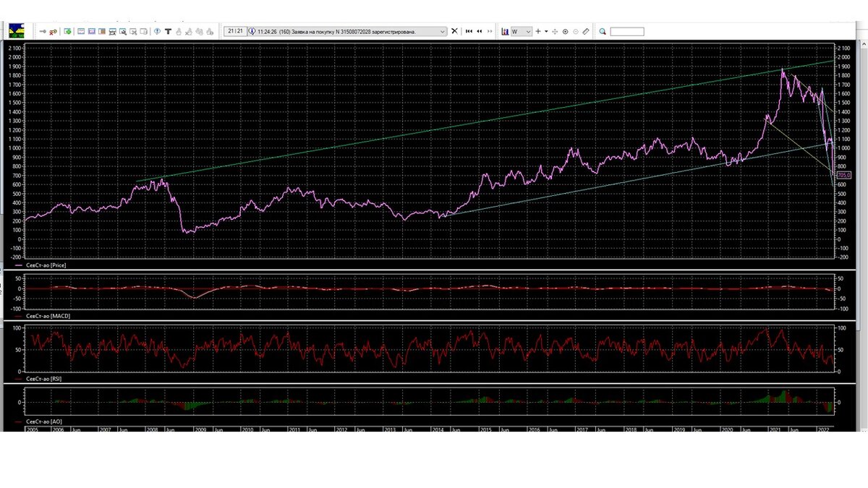Click the search input field

(627, 31)
